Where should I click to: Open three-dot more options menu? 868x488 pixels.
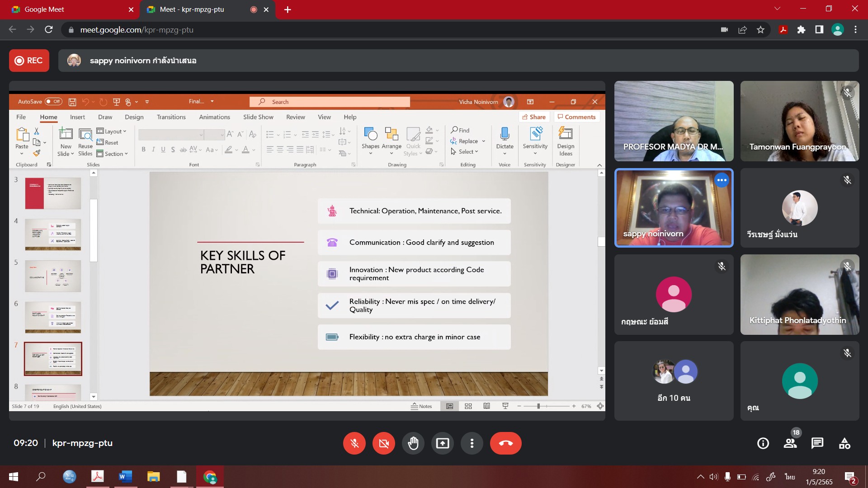click(472, 443)
